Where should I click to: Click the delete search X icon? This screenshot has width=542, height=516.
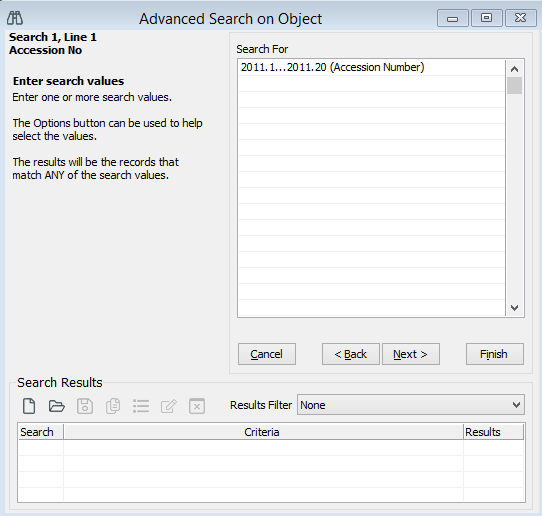pos(197,406)
